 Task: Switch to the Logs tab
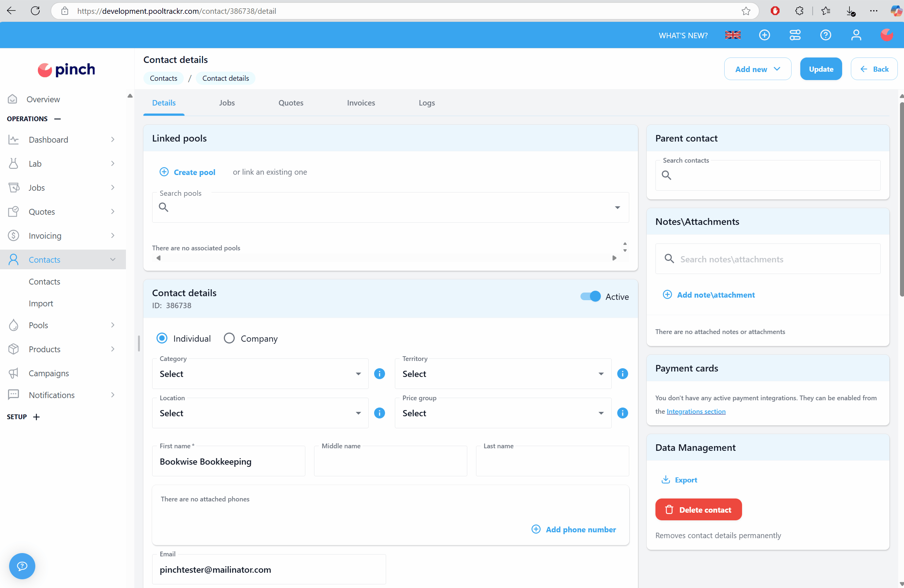pos(426,103)
